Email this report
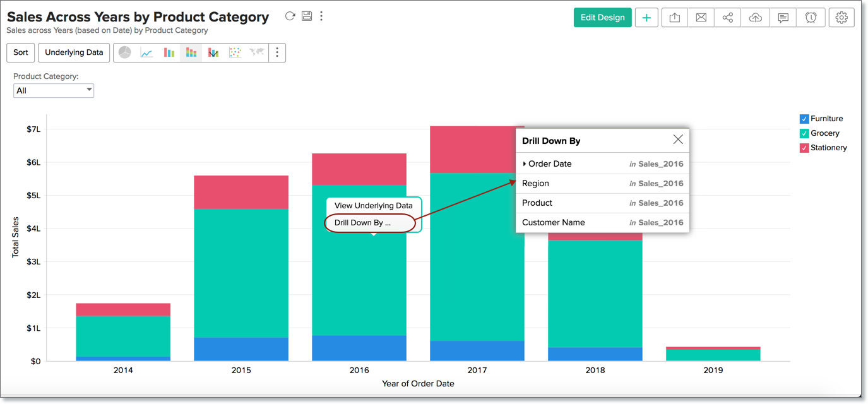 pos(701,17)
